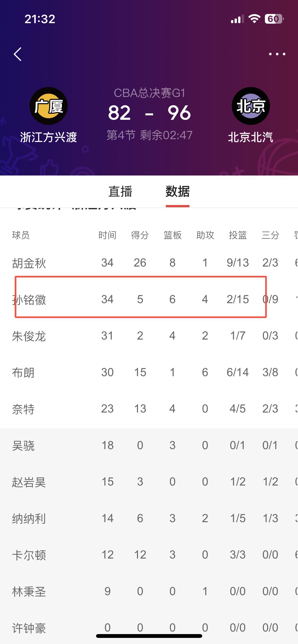Tap player name 卡尔顿
The width and height of the screenshot is (298, 644).
(29, 555)
